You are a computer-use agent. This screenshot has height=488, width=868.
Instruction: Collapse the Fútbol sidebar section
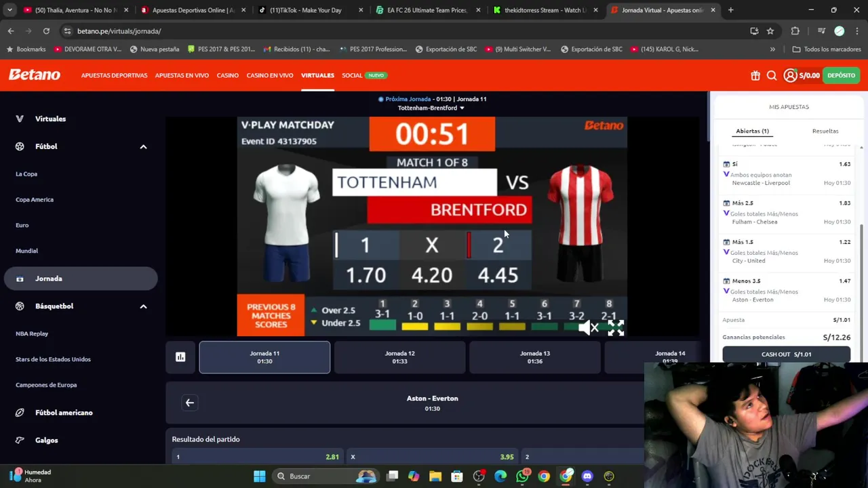pyautogui.click(x=143, y=146)
